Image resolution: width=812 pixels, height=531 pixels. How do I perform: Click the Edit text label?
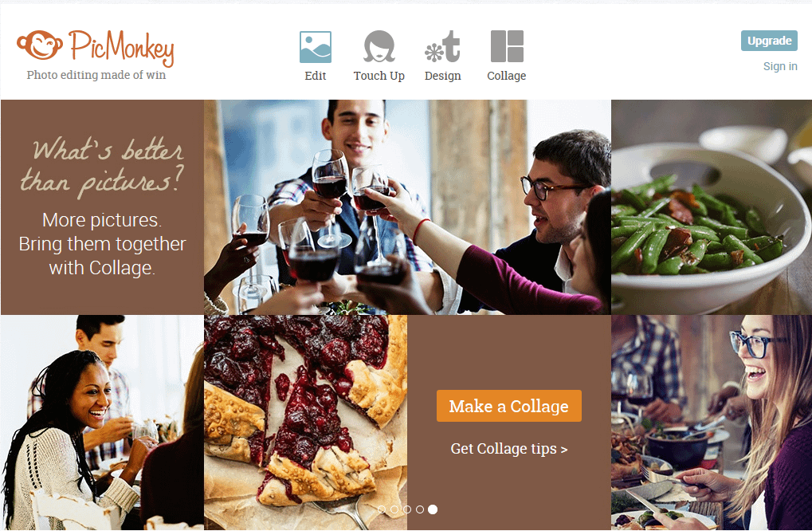coord(316,76)
